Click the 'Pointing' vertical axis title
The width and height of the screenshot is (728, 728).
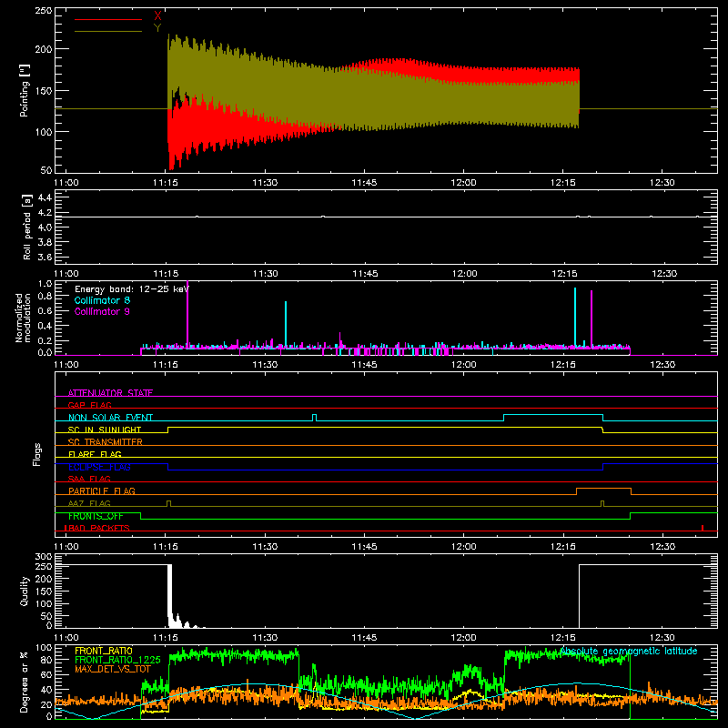coord(25,90)
